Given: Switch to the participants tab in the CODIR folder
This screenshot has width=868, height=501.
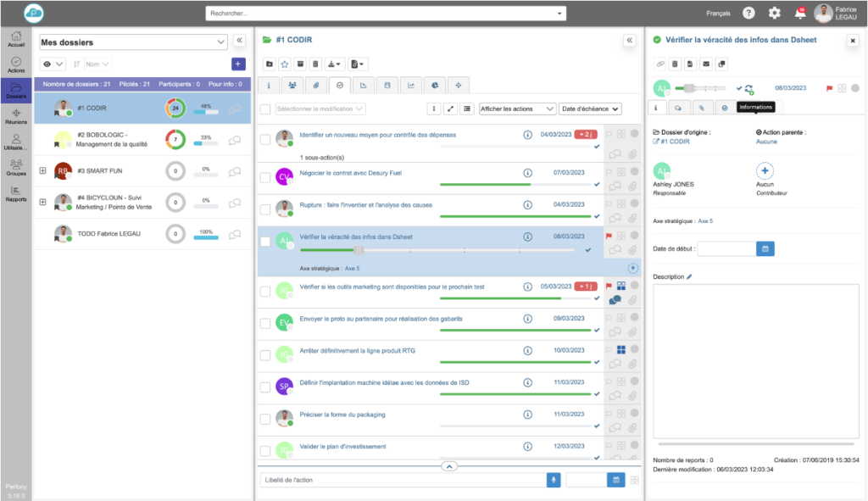Looking at the screenshot, I should pyautogui.click(x=292, y=85).
